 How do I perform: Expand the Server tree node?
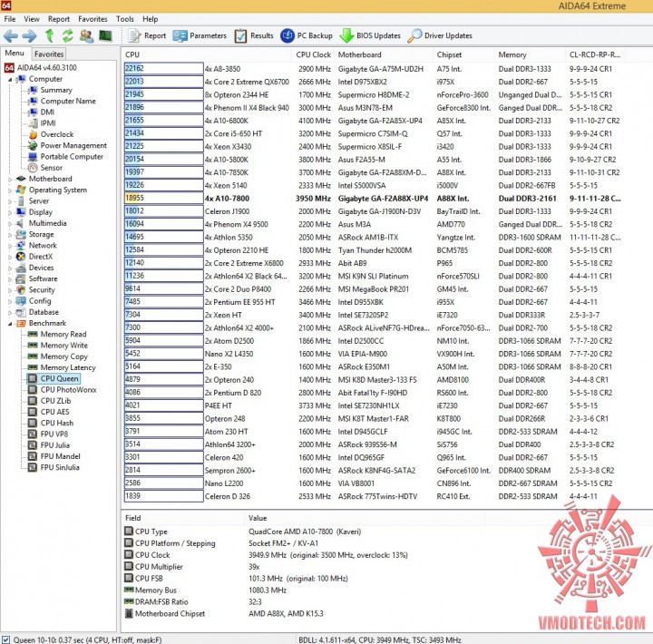[x=10, y=201]
